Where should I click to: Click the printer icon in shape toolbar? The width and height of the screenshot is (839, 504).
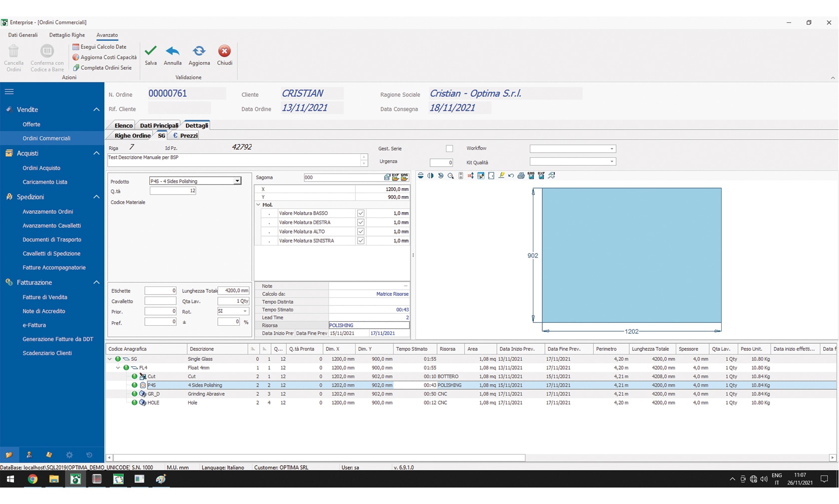tap(521, 176)
